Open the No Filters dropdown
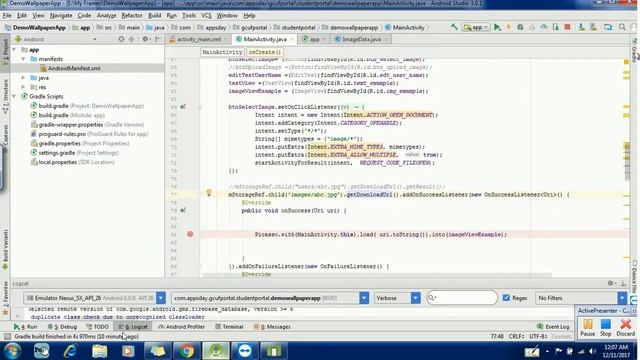This screenshot has height=360, width=640. coord(580,298)
